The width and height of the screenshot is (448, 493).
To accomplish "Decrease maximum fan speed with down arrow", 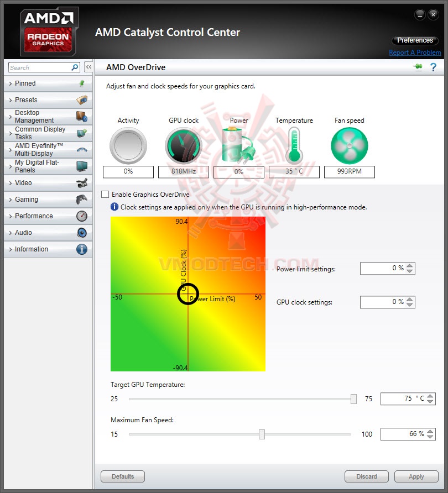I will pos(430,437).
